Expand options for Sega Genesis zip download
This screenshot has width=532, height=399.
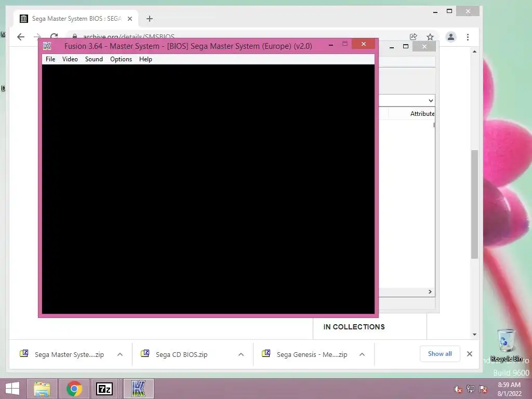(x=362, y=354)
